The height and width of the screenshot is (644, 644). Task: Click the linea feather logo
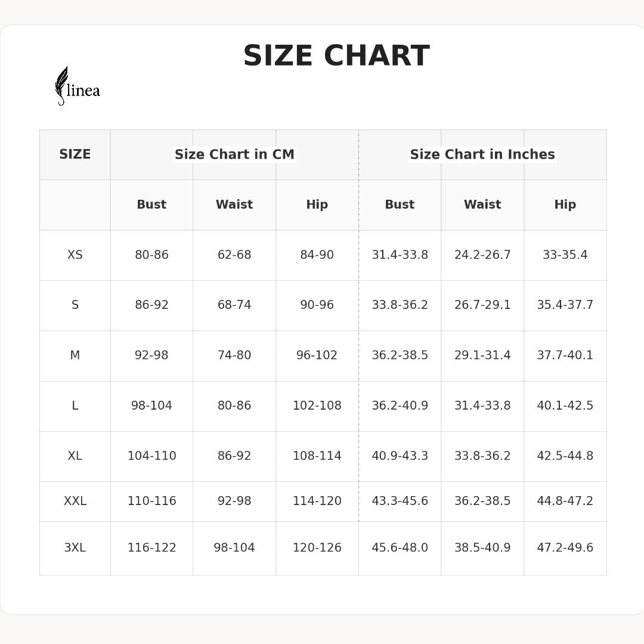pos(76,87)
